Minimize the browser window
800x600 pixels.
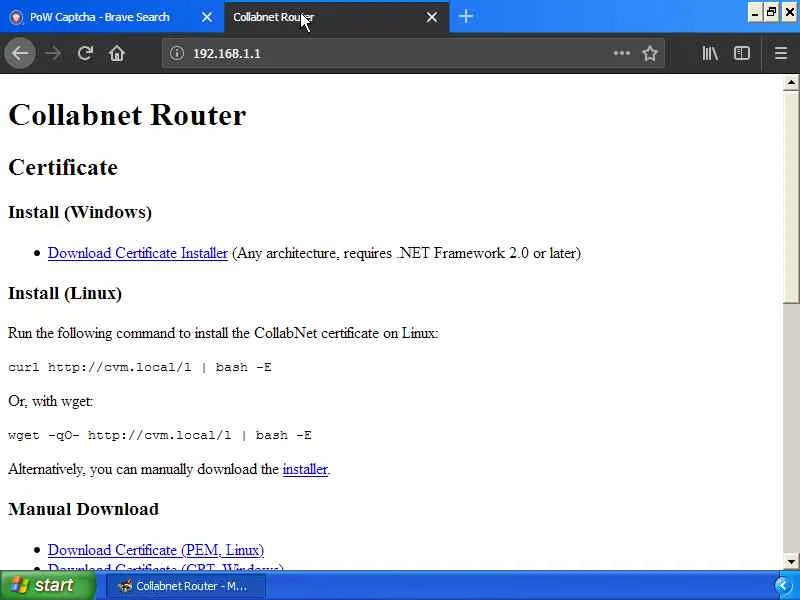(755, 12)
